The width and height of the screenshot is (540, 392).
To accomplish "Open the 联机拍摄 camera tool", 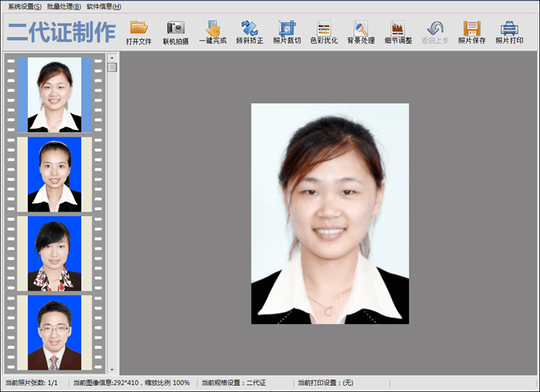I will (x=176, y=29).
